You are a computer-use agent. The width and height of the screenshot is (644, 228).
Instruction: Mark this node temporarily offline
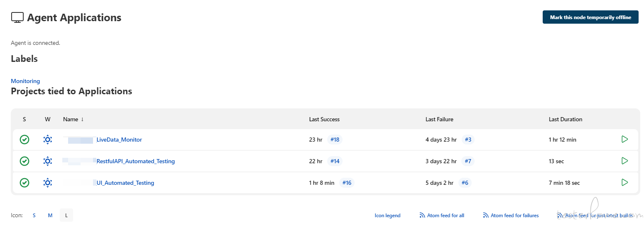(590, 17)
